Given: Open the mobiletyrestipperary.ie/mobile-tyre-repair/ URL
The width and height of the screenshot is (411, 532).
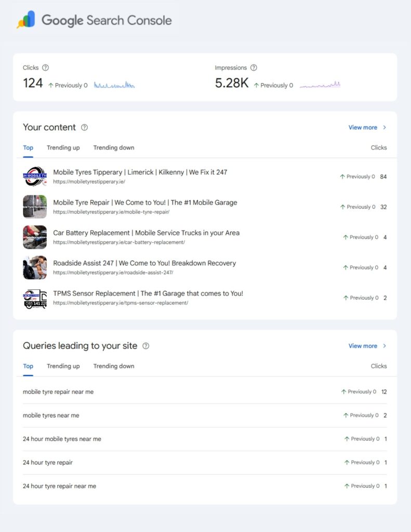Looking at the screenshot, I should tap(111, 212).
